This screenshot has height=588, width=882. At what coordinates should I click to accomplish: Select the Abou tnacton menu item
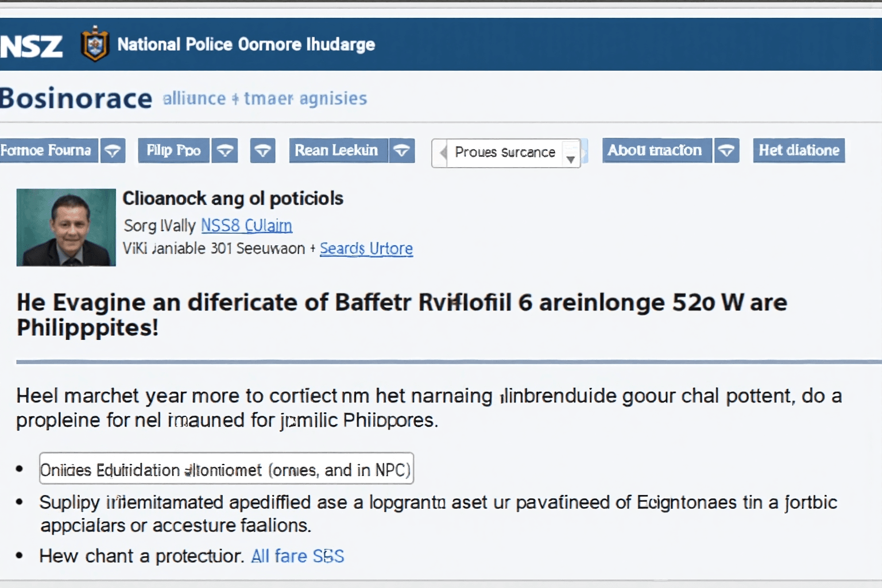[656, 151]
